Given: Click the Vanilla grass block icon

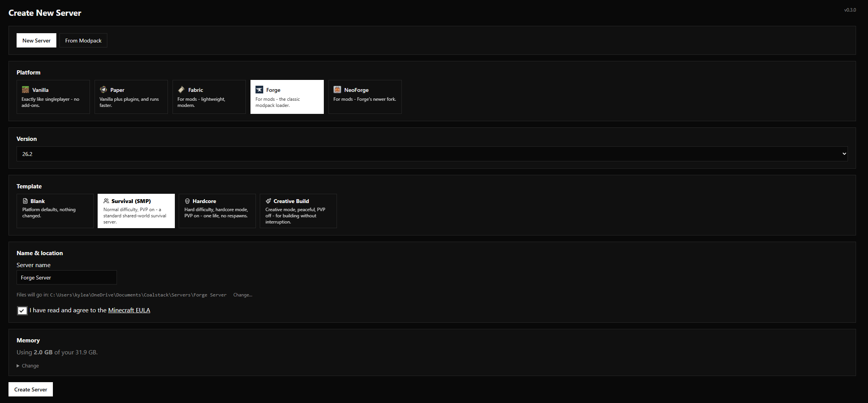Looking at the screenshot, I should pos(25,90).
